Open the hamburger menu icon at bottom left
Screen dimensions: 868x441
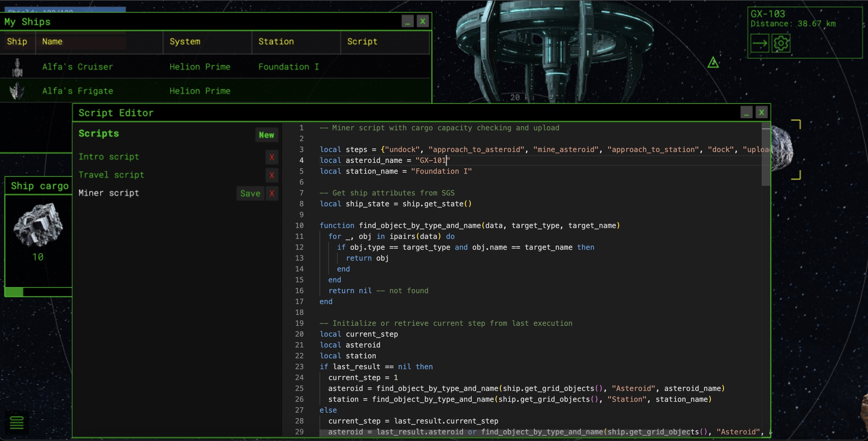16,423
